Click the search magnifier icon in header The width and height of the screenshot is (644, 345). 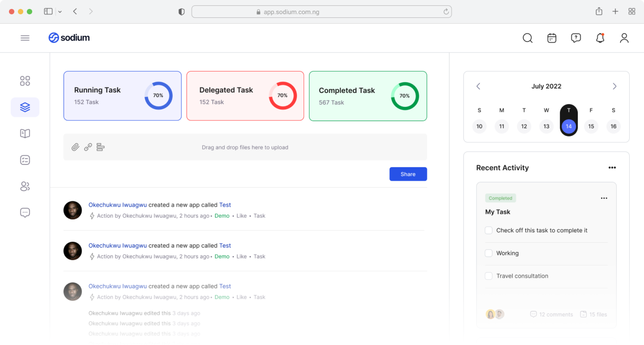(527, 38)
